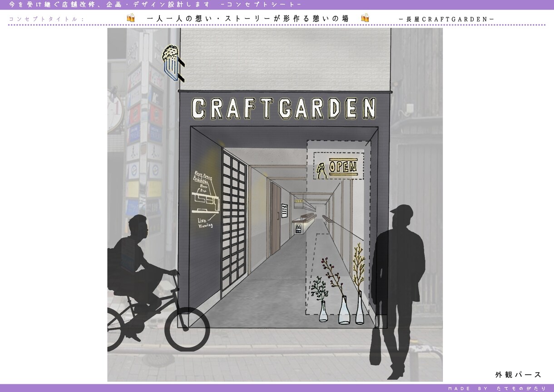
Task: Click the beer mugs icon after 憩いの場
Action: (365, 18)
